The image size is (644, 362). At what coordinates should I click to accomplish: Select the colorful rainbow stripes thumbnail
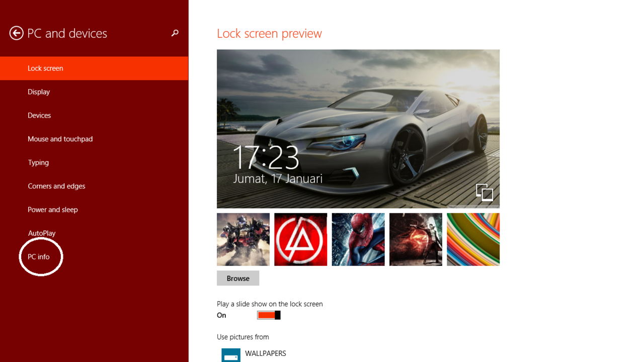473,239
